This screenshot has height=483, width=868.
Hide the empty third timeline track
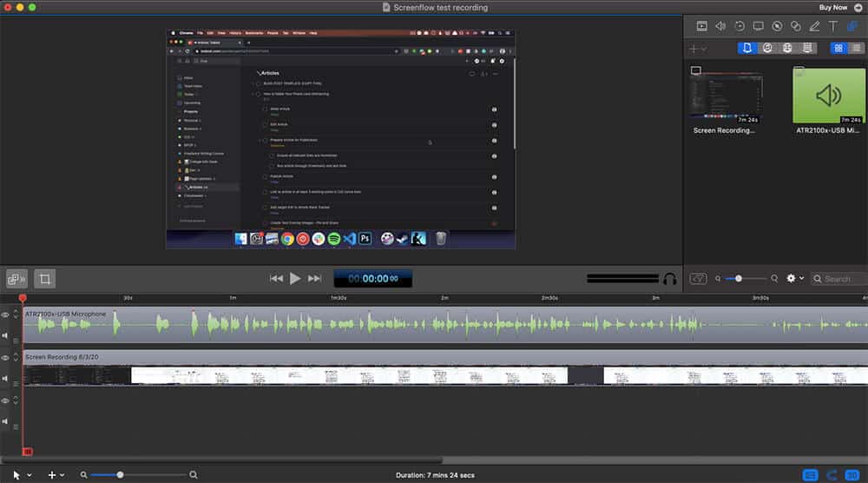pyautogui.click(x=5, y=400)
